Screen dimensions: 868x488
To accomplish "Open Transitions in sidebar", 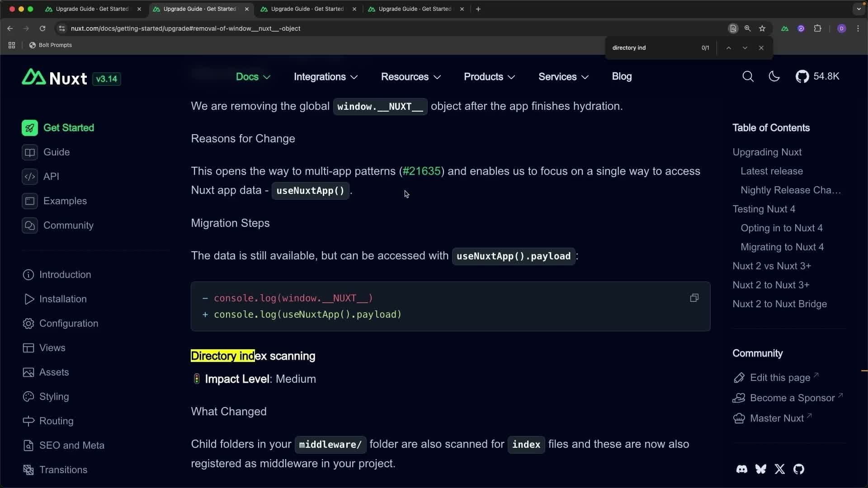I will [55, 470].
